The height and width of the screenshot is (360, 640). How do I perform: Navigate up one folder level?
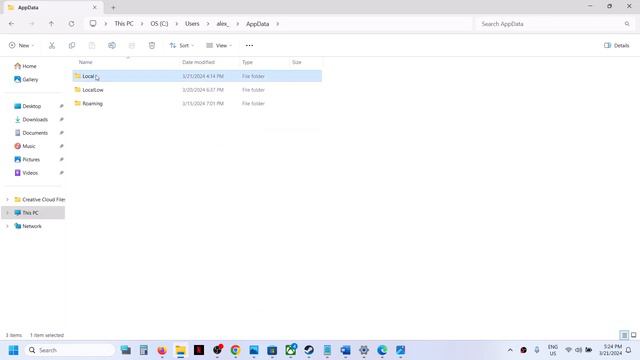pos(51,24)
